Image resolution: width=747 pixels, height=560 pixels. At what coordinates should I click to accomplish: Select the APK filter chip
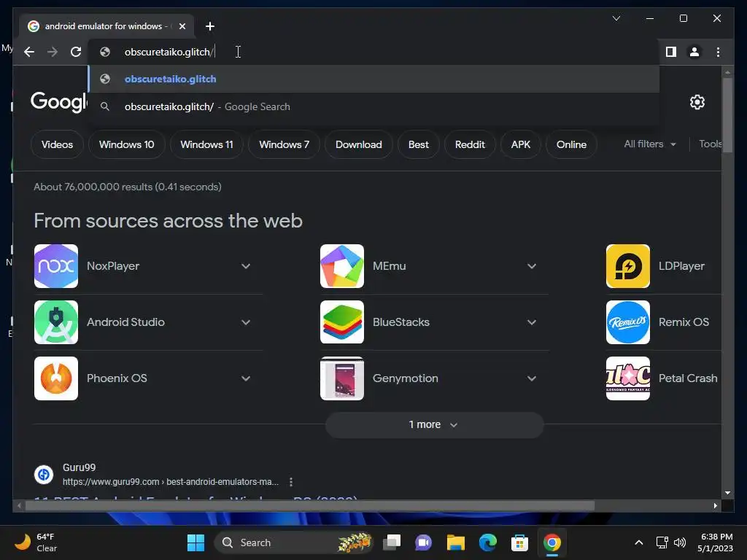(x=521, y=145)
